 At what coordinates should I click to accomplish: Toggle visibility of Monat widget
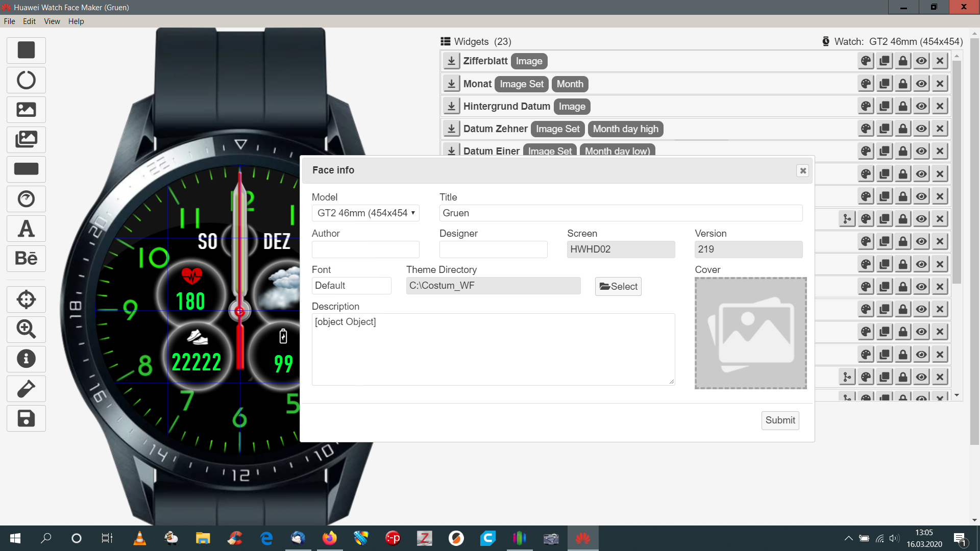pyautogui.click(x=921, y=84)
